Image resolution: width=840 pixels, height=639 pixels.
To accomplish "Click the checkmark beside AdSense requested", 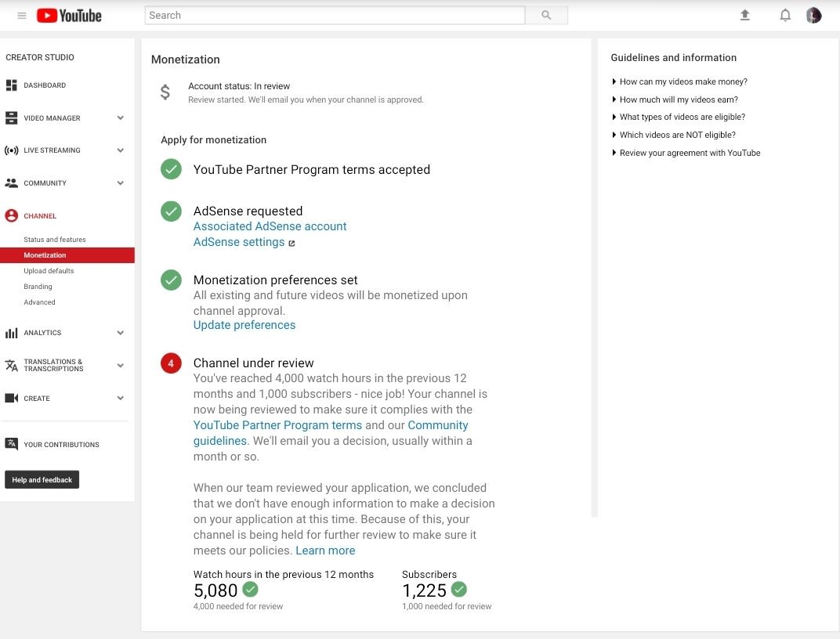I will click(171, 211).
